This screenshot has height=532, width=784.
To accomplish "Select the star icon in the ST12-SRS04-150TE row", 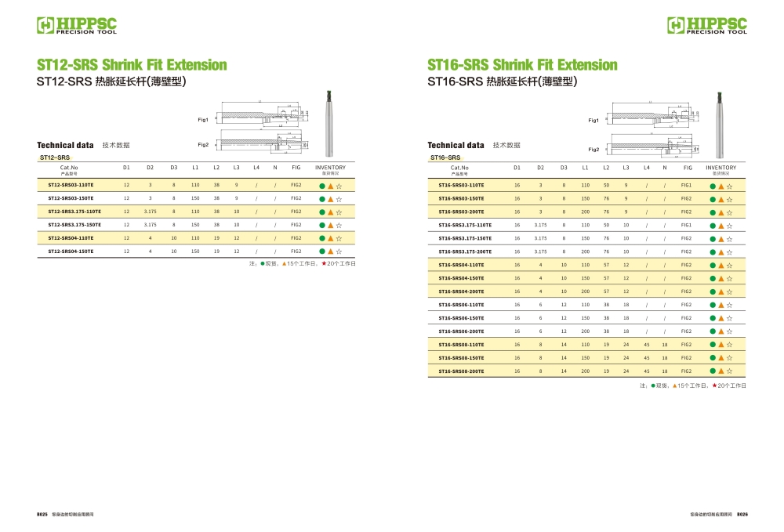I will pos(339,252).
